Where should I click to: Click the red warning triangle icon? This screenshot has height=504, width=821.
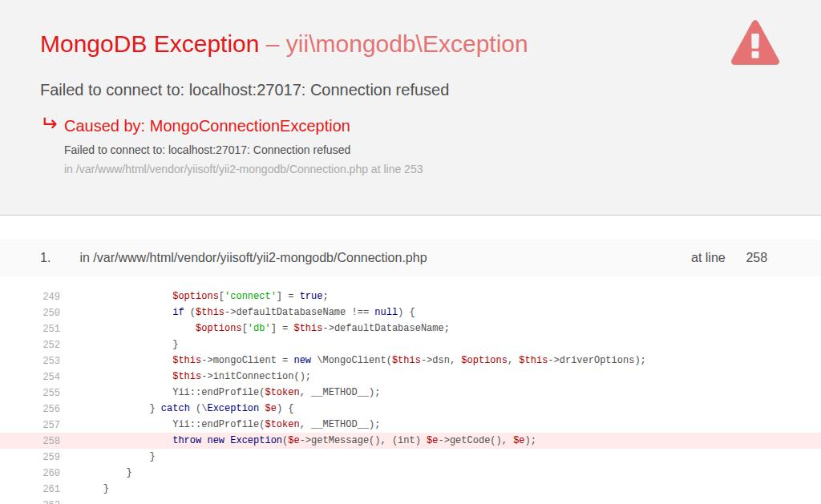coord(755,43)
